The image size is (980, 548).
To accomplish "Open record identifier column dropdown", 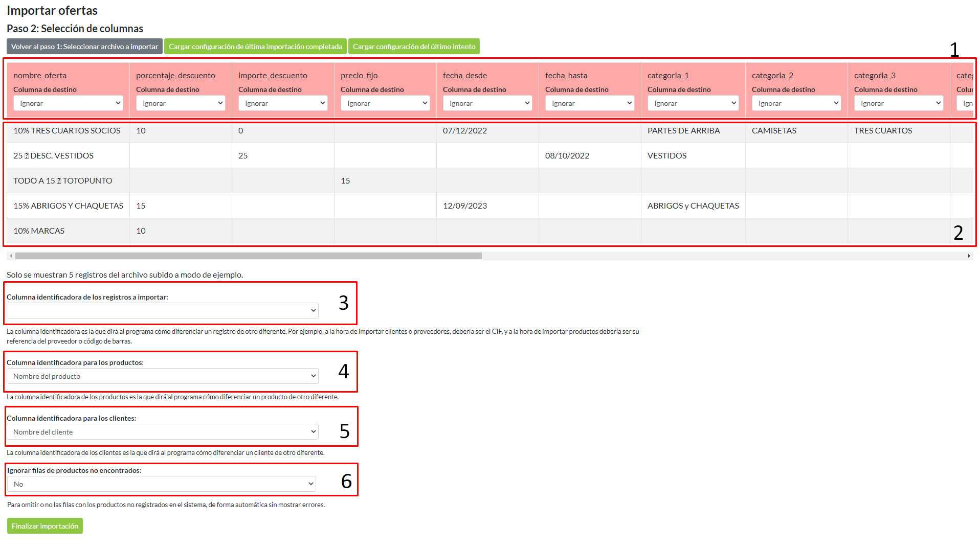I will [x=162, y=311].
